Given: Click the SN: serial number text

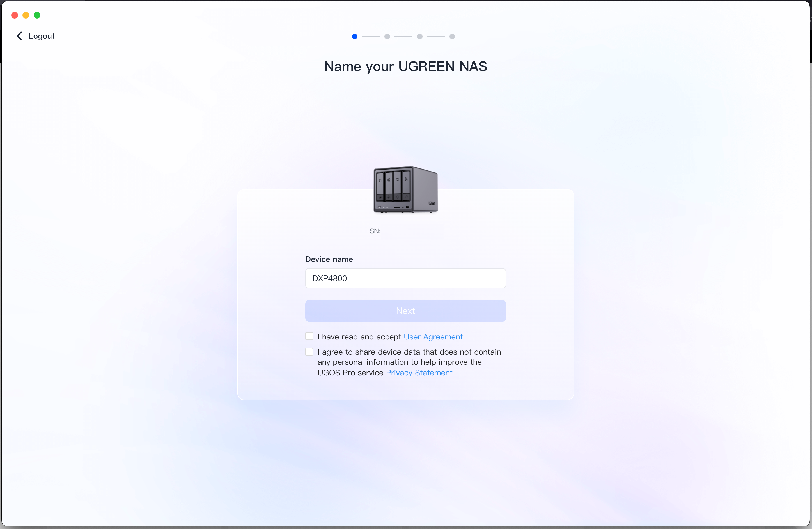Looking at the screenshot, I should click(376, 231).
